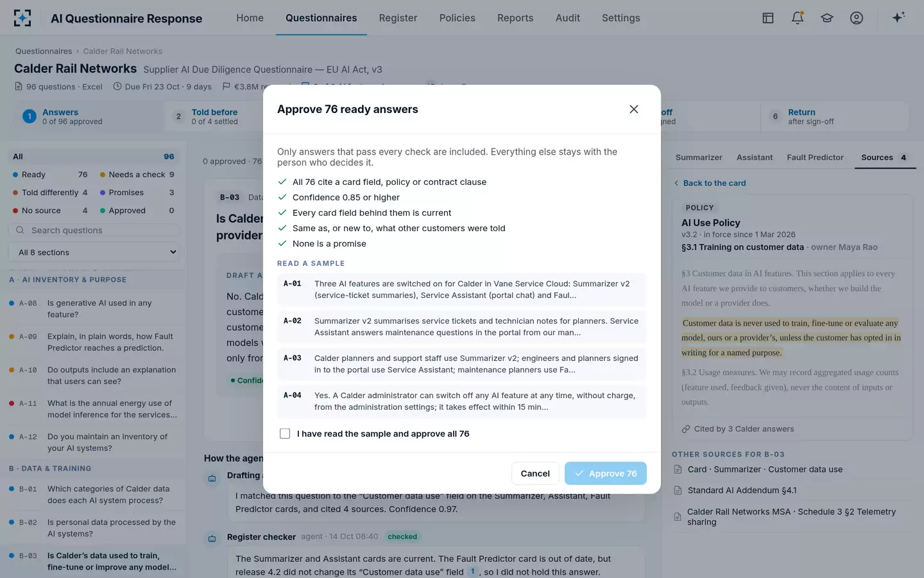Click Cited by 3 Calder answers

coord(744,429)
